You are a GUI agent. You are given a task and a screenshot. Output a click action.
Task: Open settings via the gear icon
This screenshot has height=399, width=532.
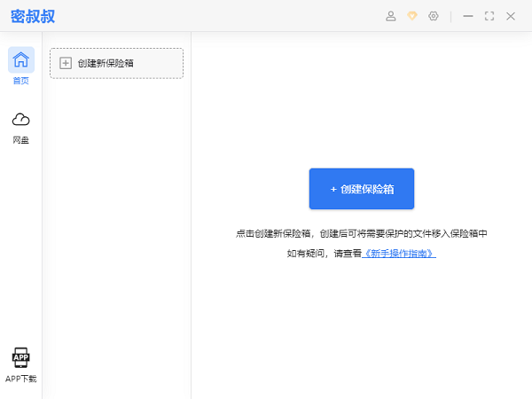tap(434, 16)
